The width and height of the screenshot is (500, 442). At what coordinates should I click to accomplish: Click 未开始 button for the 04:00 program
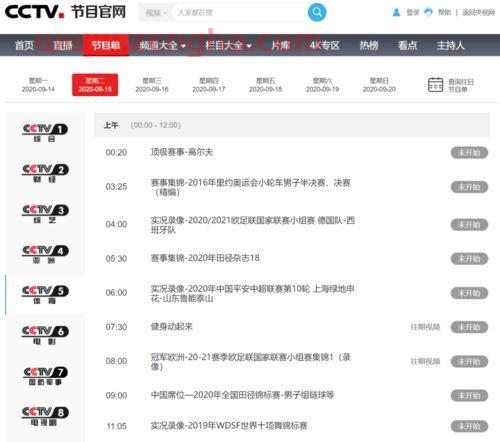[x=469, y=225]
